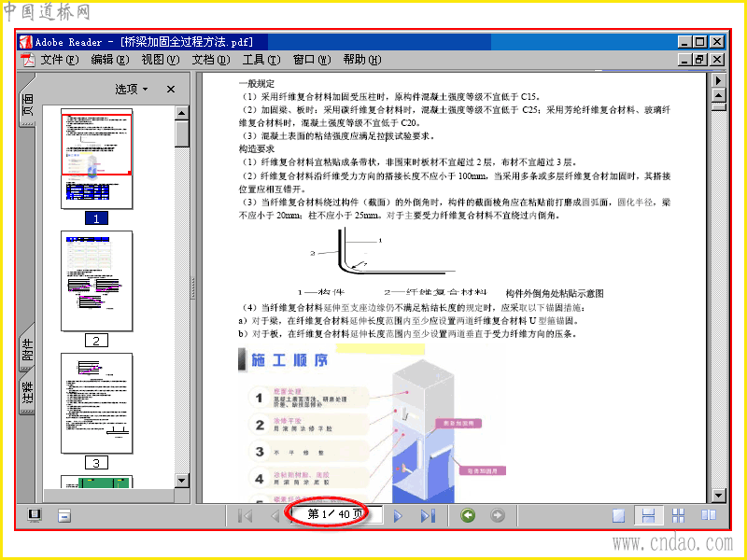
Task: Go to the first page button
Action: pyautogui.click(x=245, y=516)
